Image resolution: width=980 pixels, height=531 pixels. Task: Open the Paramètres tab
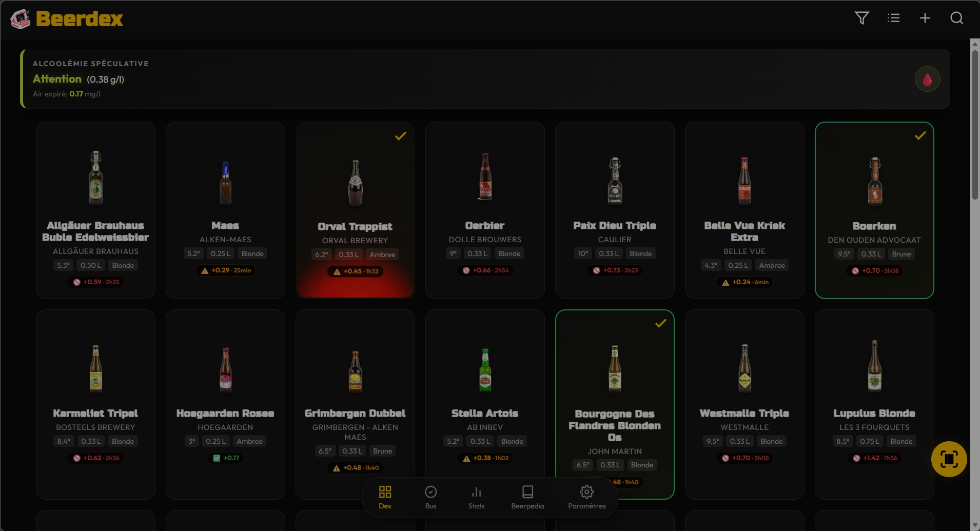587,498
